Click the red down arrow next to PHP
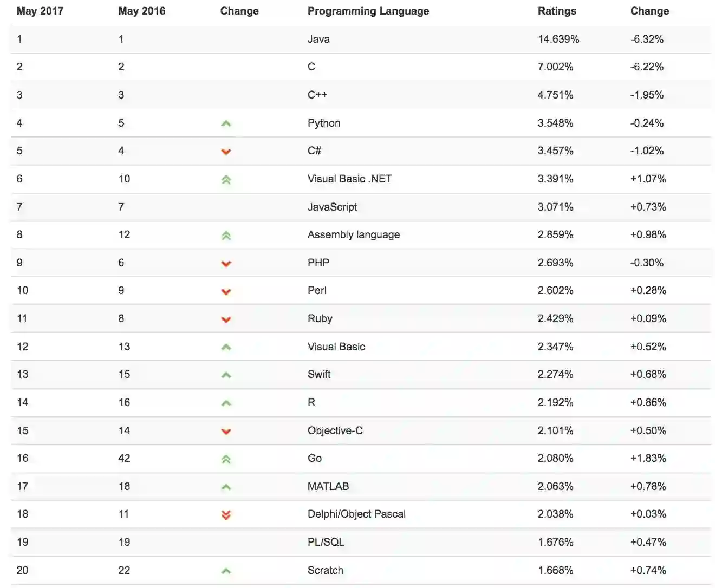Screen dimensions: 715x588 point(226,264)
